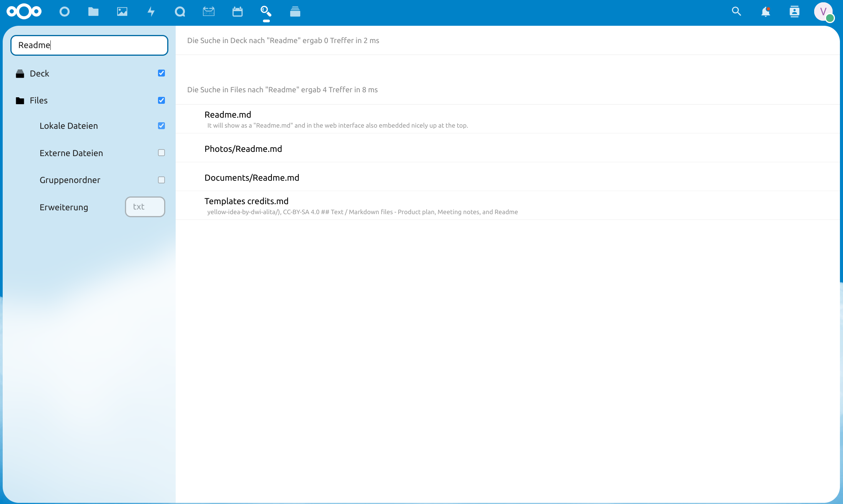Uncheck the Deck search filter
The height and width of the screenshot is (504, 843).
click(x=161, y=73)
